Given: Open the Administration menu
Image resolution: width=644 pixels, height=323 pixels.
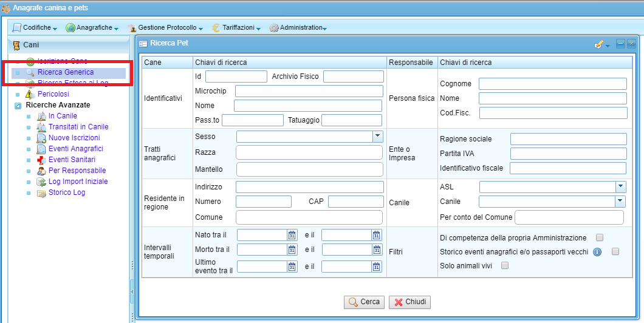Looking at the screenshot, I should [x=298, y=28].
